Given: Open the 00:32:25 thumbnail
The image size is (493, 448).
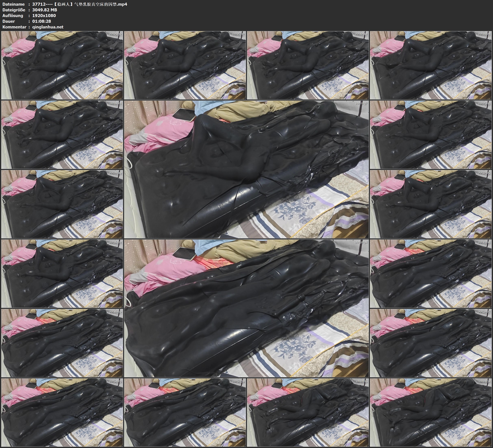Looking at the screenshot, I should 431,204.
